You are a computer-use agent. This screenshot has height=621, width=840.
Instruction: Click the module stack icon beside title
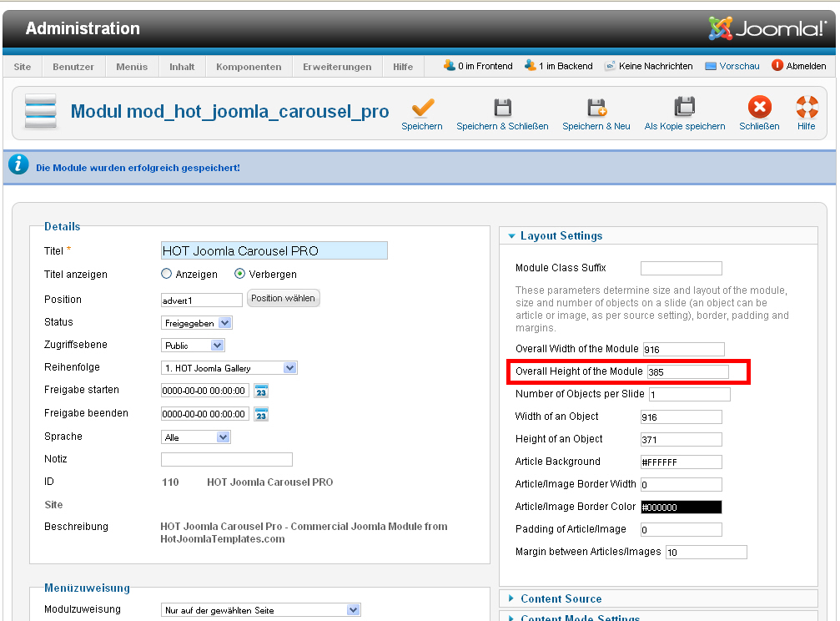[41, 111]
